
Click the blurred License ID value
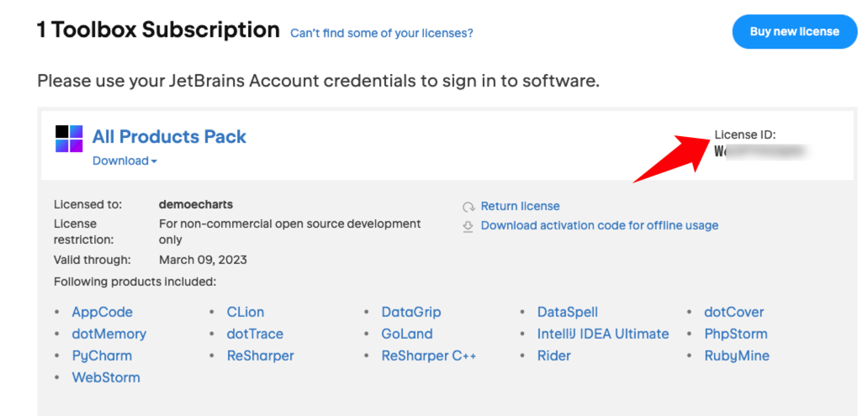(759, 151)
